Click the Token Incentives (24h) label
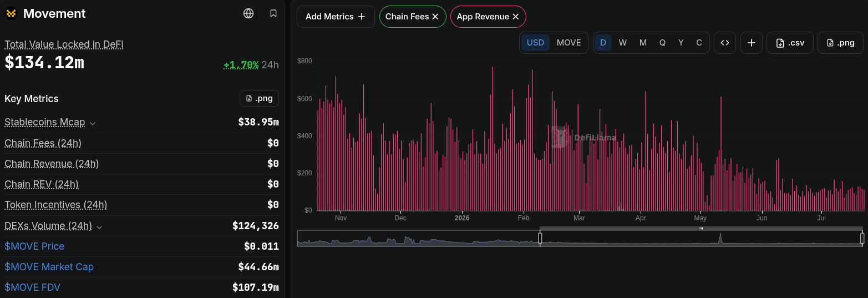 tap(55, 205)
